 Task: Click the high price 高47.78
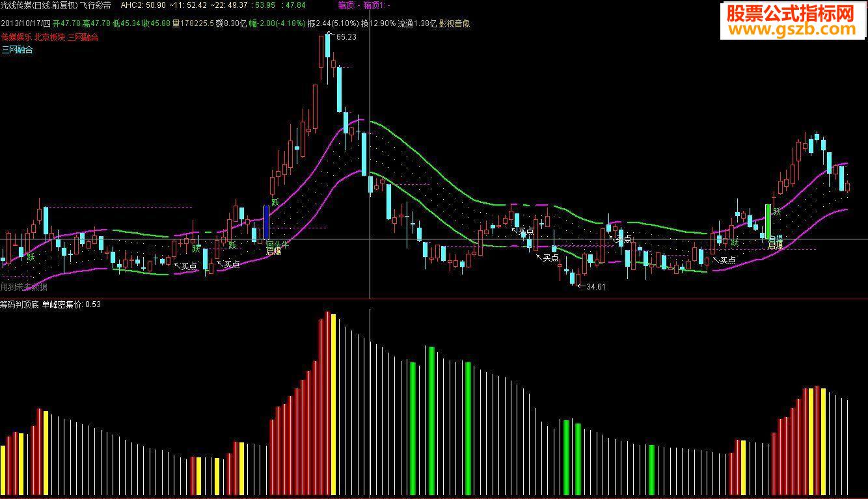[x=96, y=23]
